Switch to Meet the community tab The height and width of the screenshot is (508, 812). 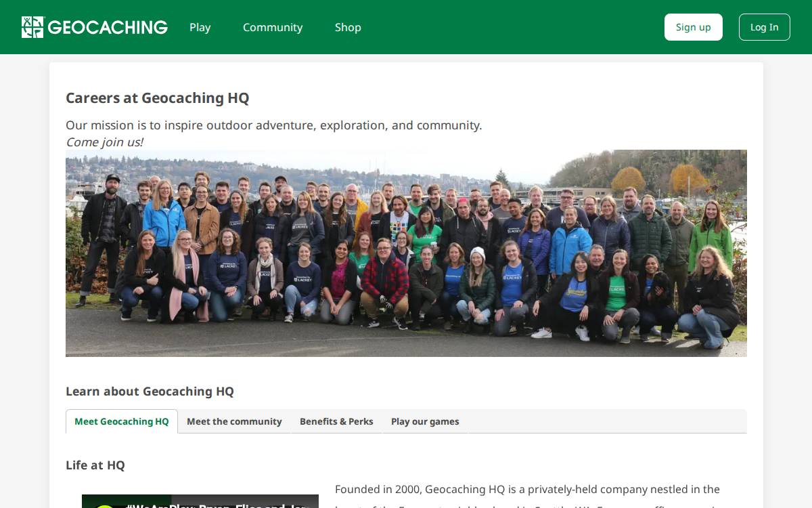(x=234, y=421)
